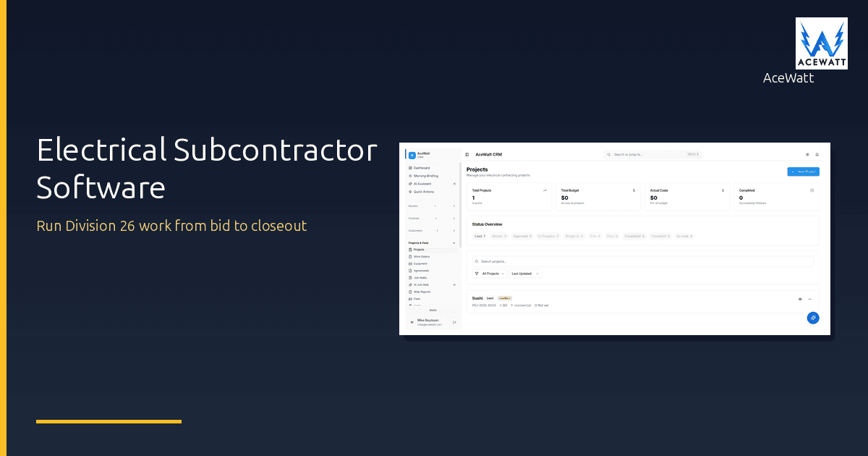
Task: Click the check icon on the Completed card
Action: [812, 190]
